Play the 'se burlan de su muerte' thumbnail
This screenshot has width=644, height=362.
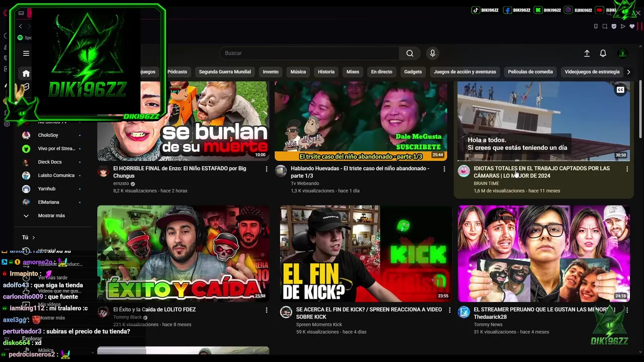pos(183,121)
